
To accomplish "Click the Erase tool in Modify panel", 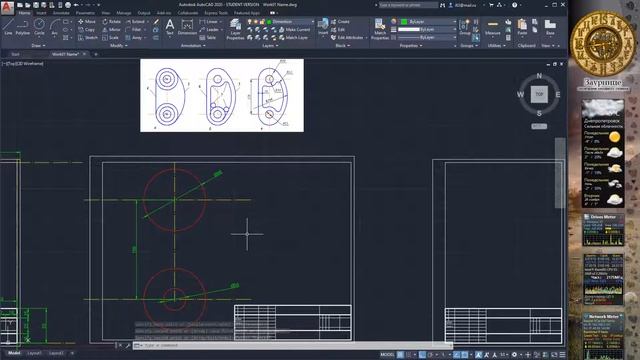I will [x=156, y=22].
